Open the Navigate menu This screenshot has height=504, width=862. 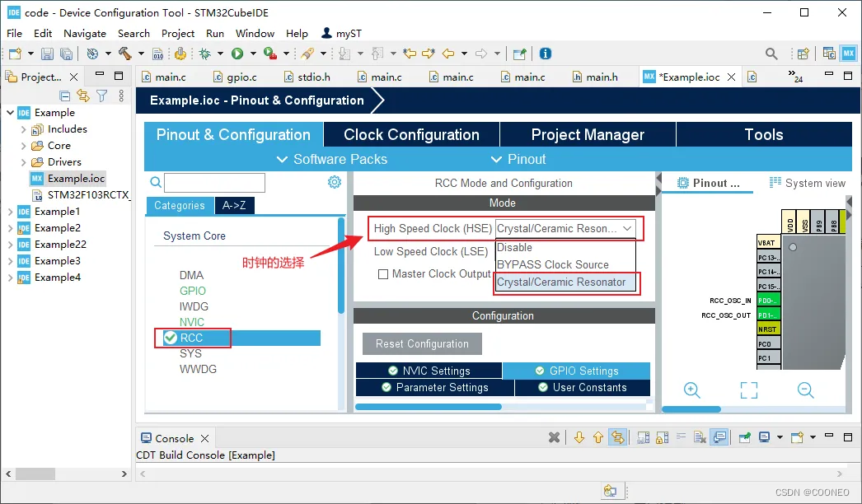coord(85,34)
